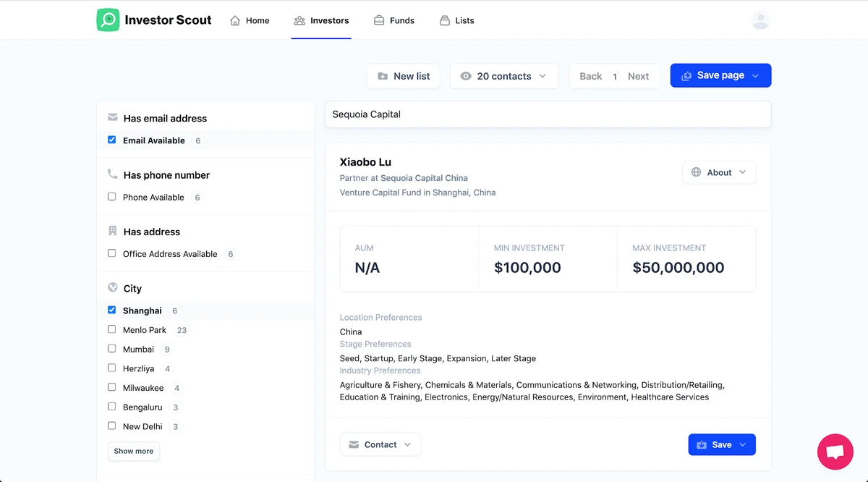Viewport: 868px width, 482px height.
Task: Click the Lists folder icon
Action: (445, 20)
